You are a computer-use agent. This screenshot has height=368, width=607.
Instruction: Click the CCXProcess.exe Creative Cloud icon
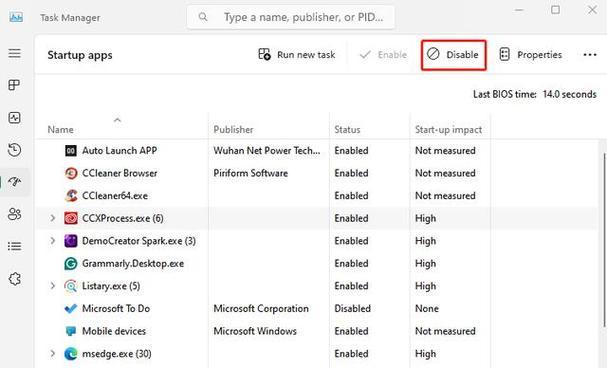(x=70, y=218)
